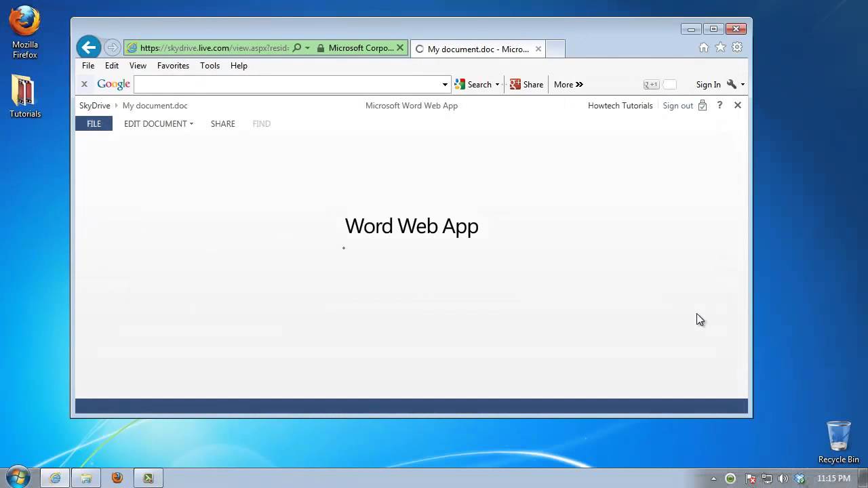
Task: Open the Mozilla Firefox desktop shortcut
Action: coord(24,33)
